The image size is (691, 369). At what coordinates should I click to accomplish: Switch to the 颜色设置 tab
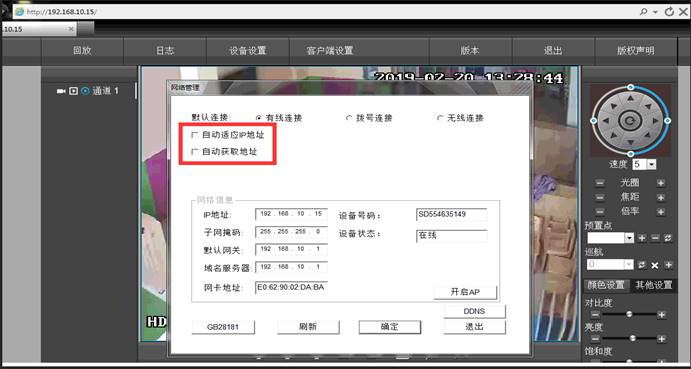605,285
